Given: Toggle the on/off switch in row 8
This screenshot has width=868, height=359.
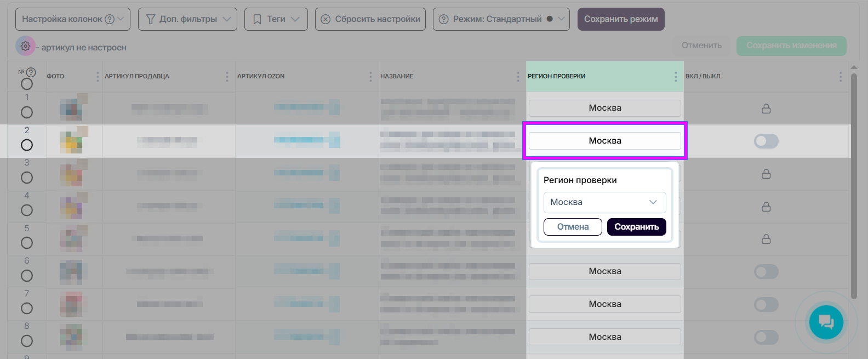Looking at the screenshot, I should click(x=766, y=337).
